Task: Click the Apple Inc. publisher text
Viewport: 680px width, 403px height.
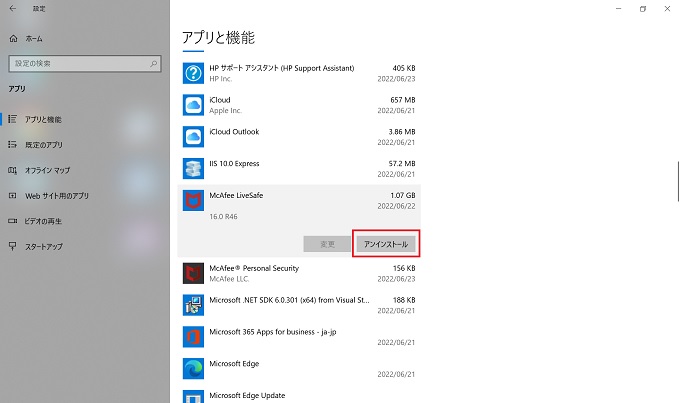Action: 226,111
